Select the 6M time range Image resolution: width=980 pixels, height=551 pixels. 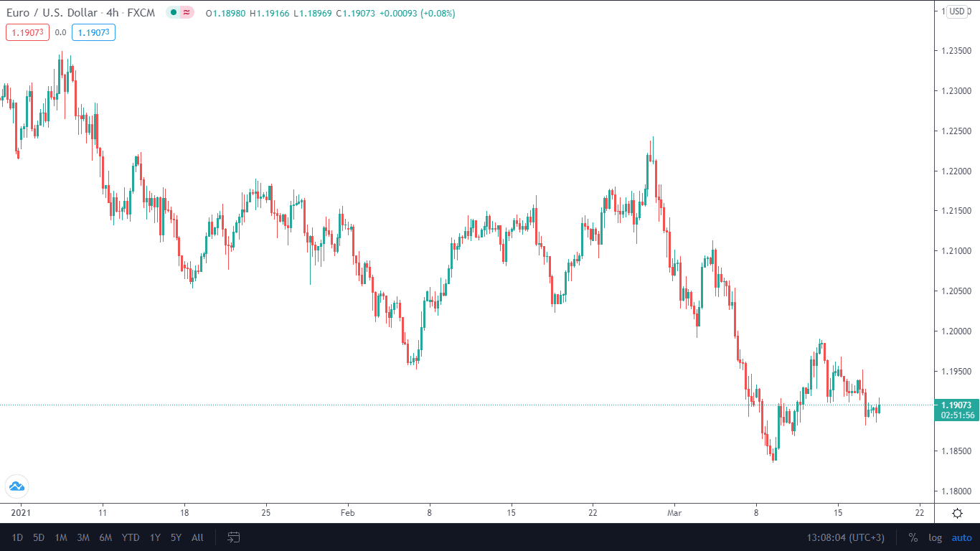point(105,537)
